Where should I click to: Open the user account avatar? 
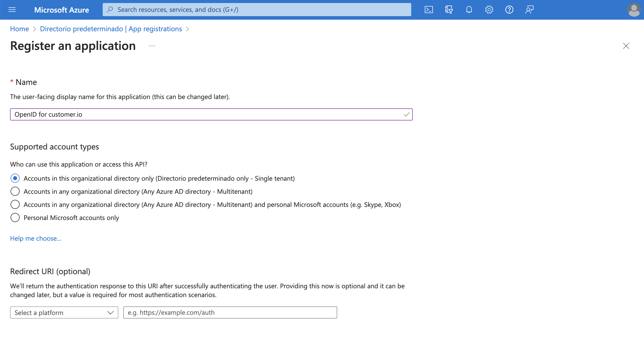(634, 10)
